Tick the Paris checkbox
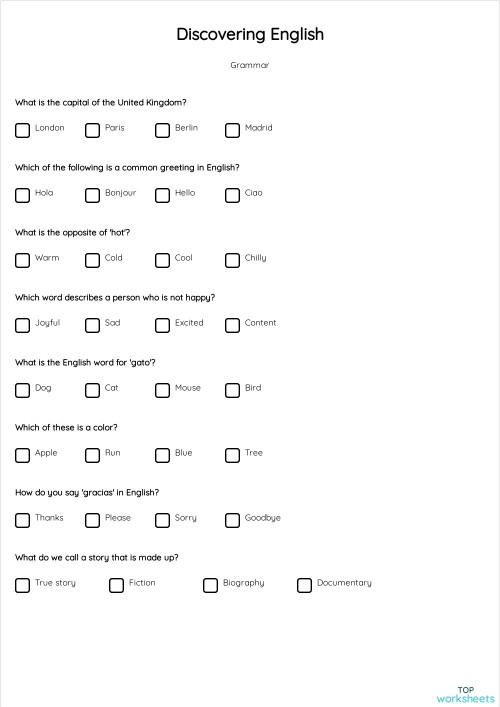Viewport: 500px width, 707px height. click(x=92, y=130)
